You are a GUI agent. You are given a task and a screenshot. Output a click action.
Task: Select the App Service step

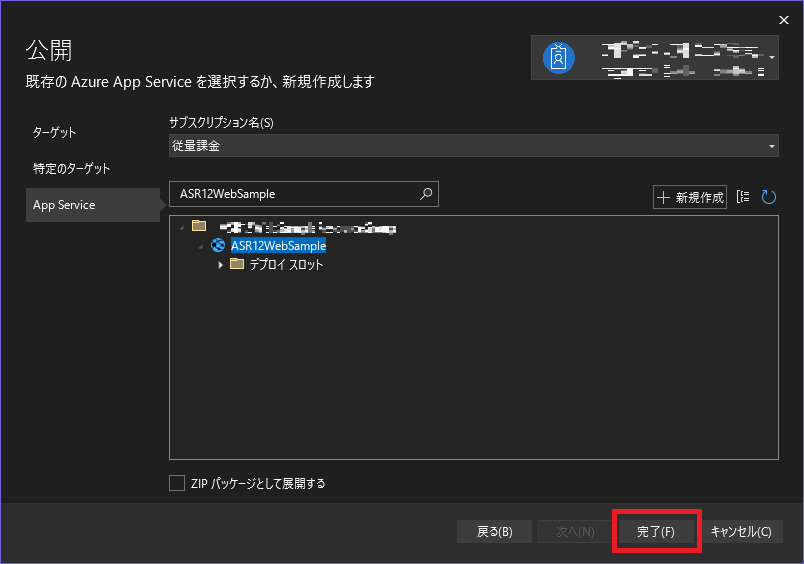click(93, 205)
